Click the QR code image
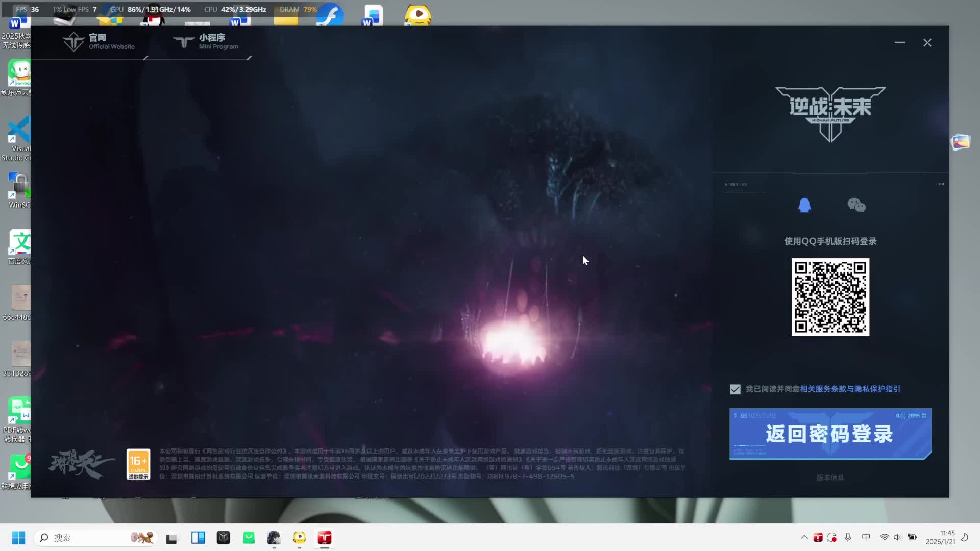980x551 pixels. tap(830, 297)
